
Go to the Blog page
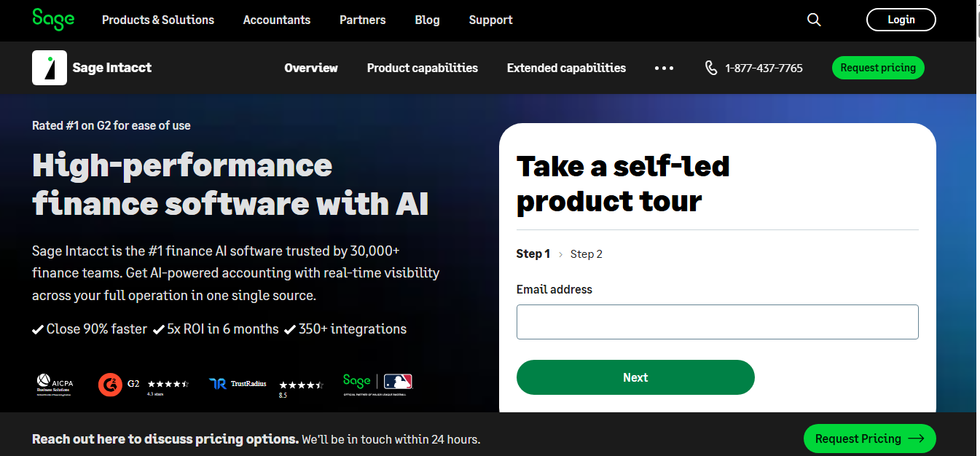(x=427, y=20)
